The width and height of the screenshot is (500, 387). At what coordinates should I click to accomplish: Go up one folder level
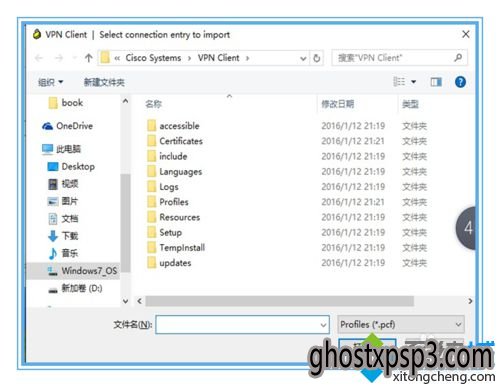point(88,58)
